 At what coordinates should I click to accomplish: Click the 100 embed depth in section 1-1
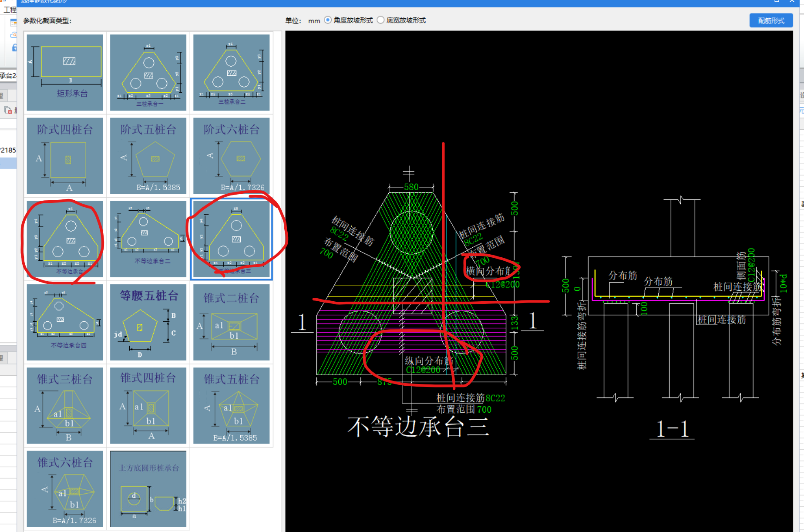click(x=644, y=309)
